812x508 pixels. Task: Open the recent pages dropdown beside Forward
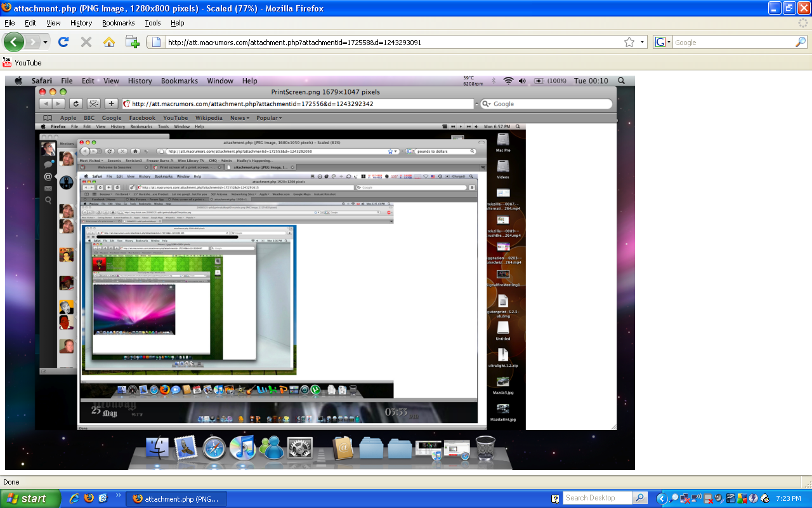[x=45, y=43]
